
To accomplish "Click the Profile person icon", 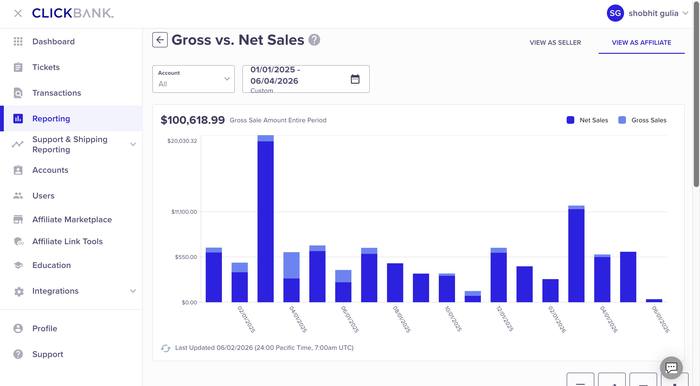I will [x=18, y=328].
